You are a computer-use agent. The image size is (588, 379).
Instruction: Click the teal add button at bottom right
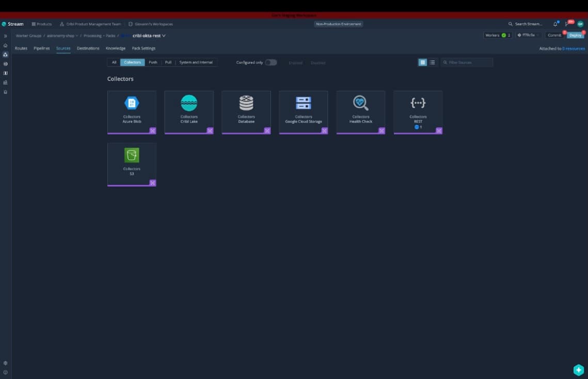[x=578, y=369]
